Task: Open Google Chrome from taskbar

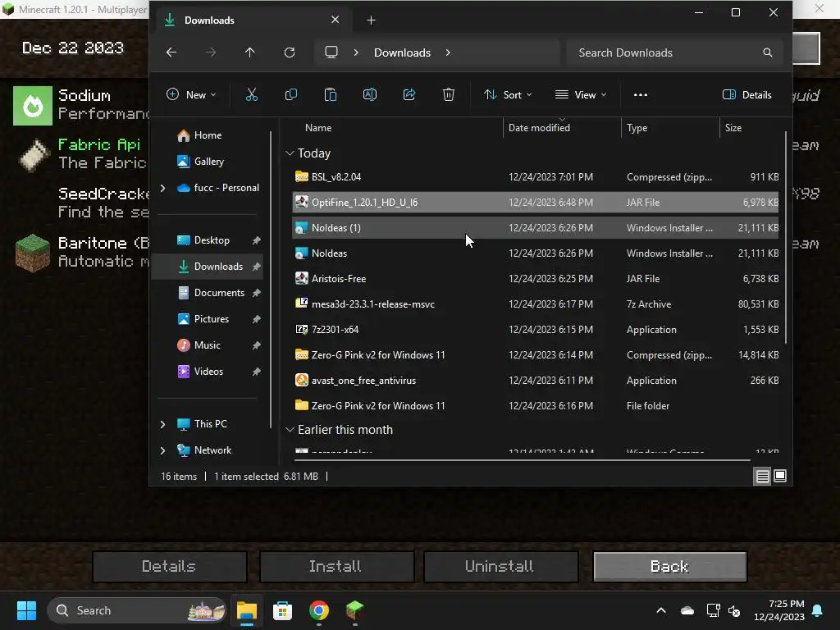Action: pos(319,610)
